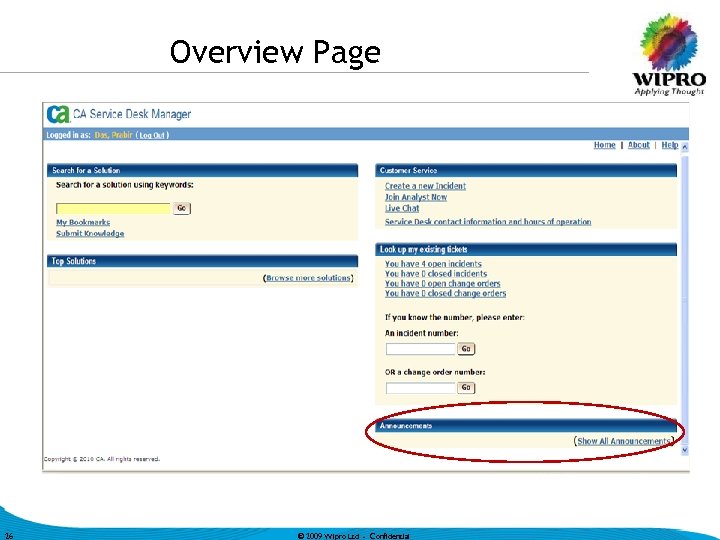Screen dimensions: 720x540
Task: Click the scrollbar down arrow
Action: click(685, 450)
